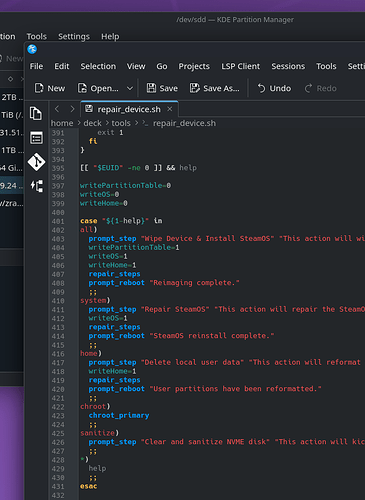
Task: Click Save As... in the toolbar
Action: click(x=214, y=88)
